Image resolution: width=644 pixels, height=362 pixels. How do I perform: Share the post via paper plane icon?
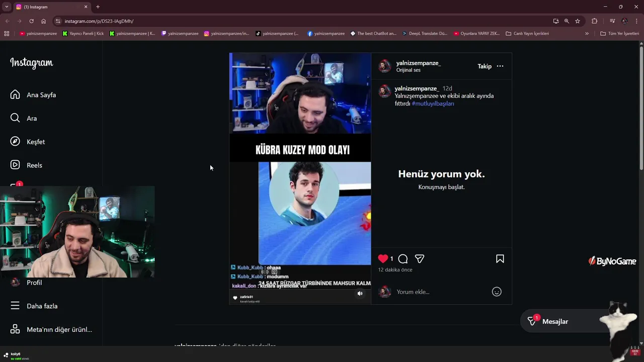(420, 258)
